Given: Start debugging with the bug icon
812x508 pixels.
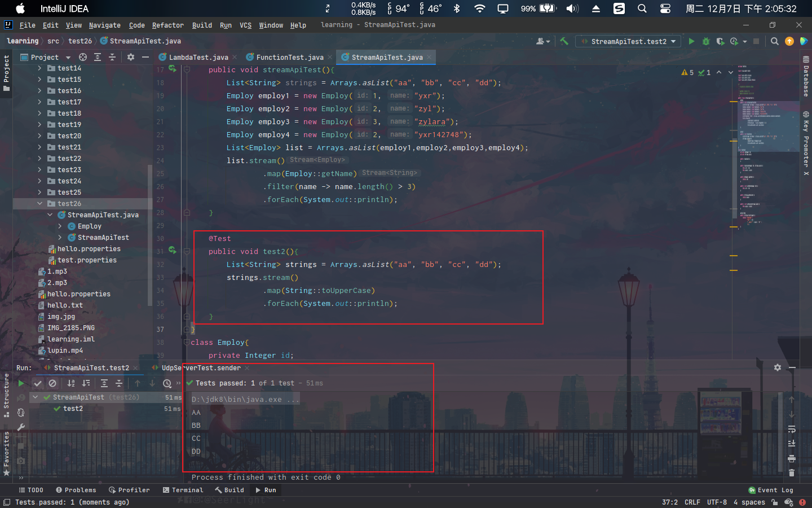Looking at the screenshot, I should [x=706, y=41].
